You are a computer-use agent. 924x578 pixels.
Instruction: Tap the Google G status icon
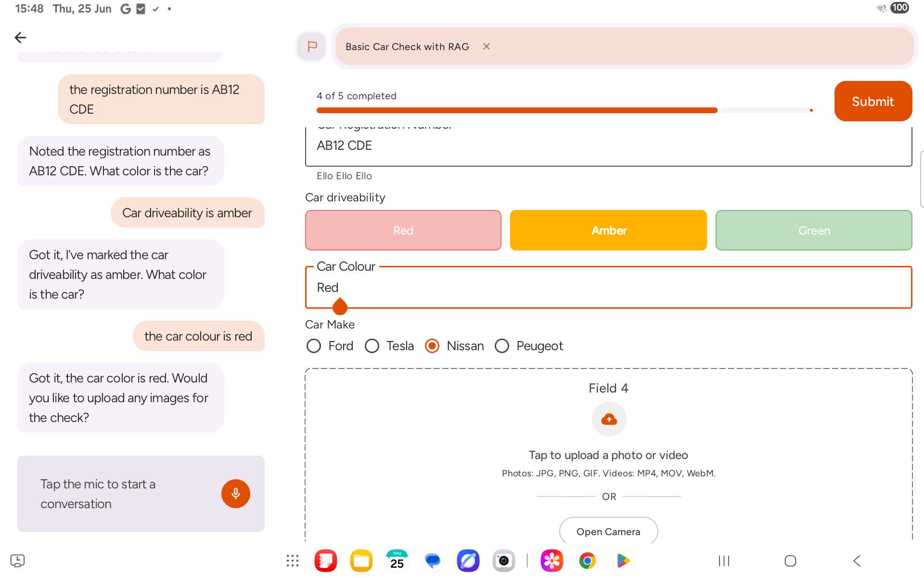point(126,9)
